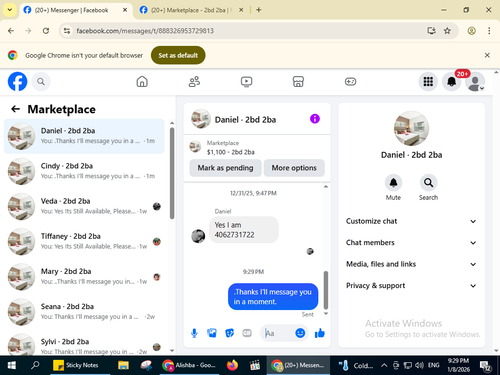Open the Watch video icon
Viewport: 500px width, 375px height.
(246, 81)
